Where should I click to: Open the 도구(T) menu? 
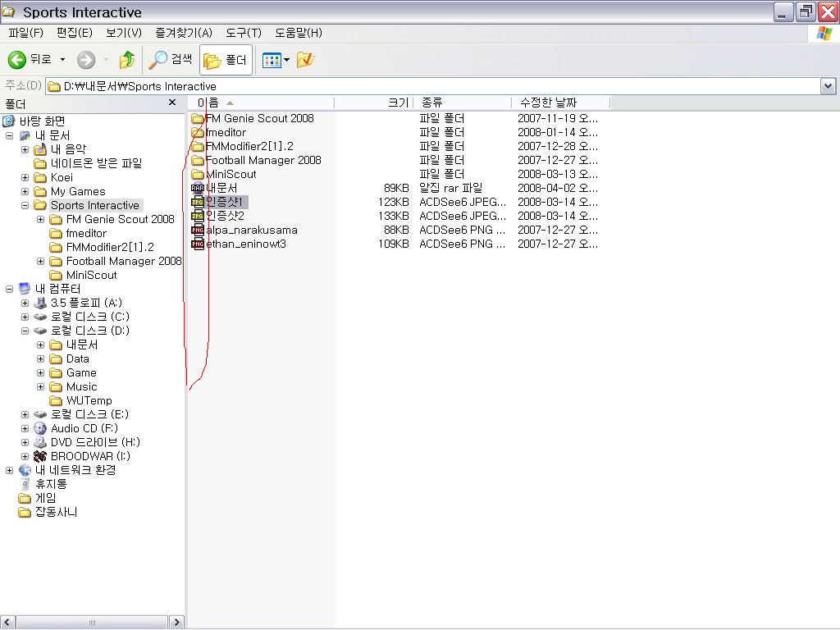click(243, 33)
